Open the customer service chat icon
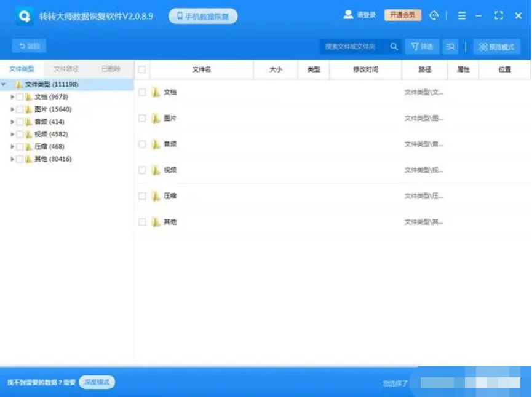Screen dimensions: 532x397 [x=434, y=15]
